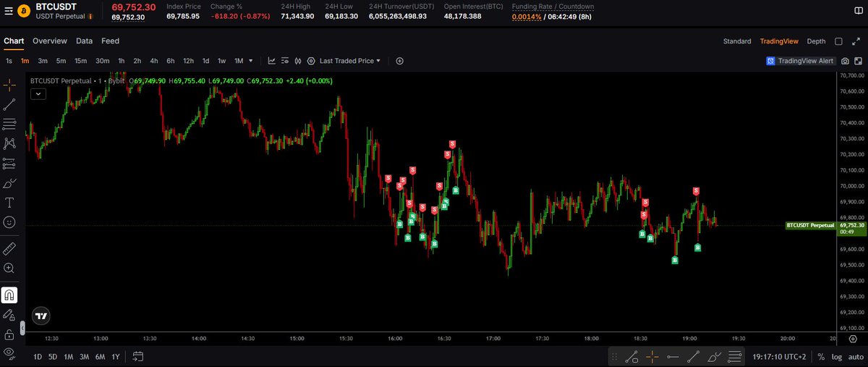Screen dimensions: 868x367
Task: Toggle log scale
Action: click(836, 357)
